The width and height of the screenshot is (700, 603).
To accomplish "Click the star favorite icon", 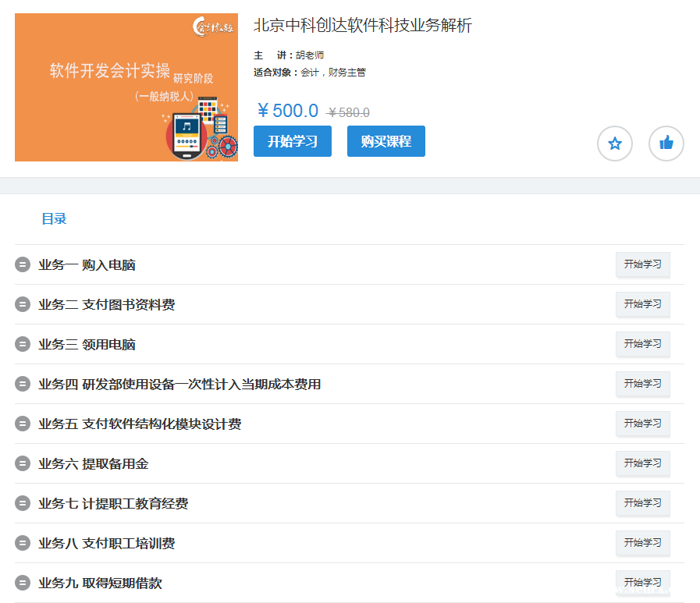I will point(614,144).
